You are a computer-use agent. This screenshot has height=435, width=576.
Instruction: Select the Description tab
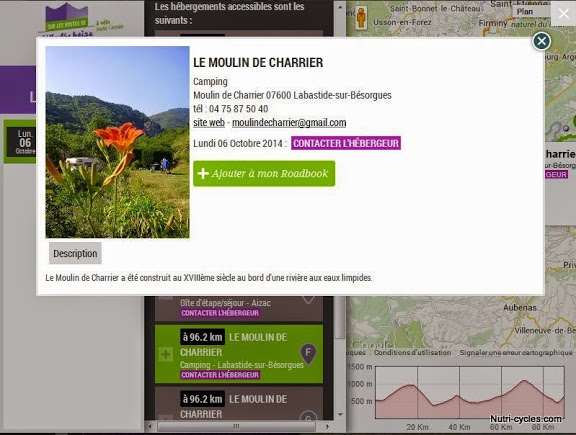tap(75, 254)
